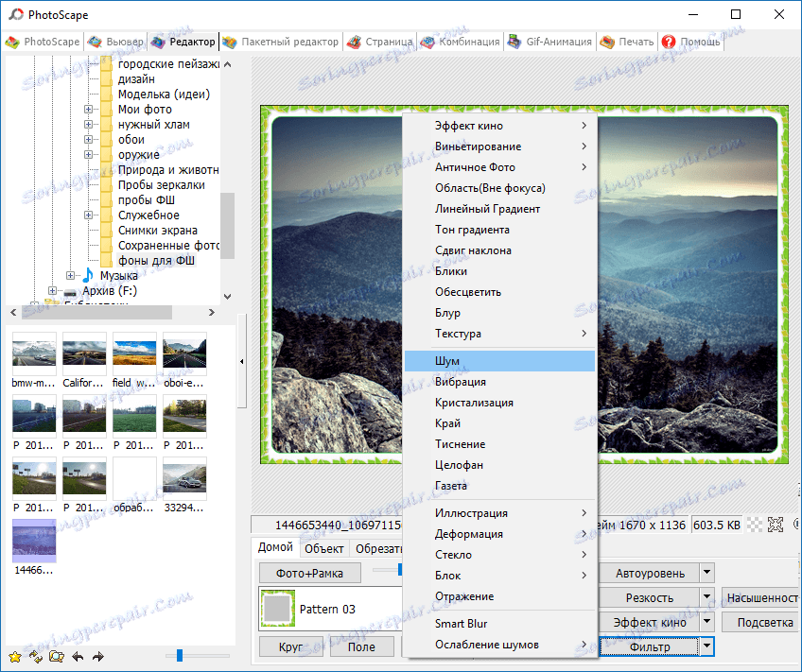The width and height of the screenshot is (802, 672).
Task: Select Область(Вне фокуса) menu item
Action: point(499,188)
